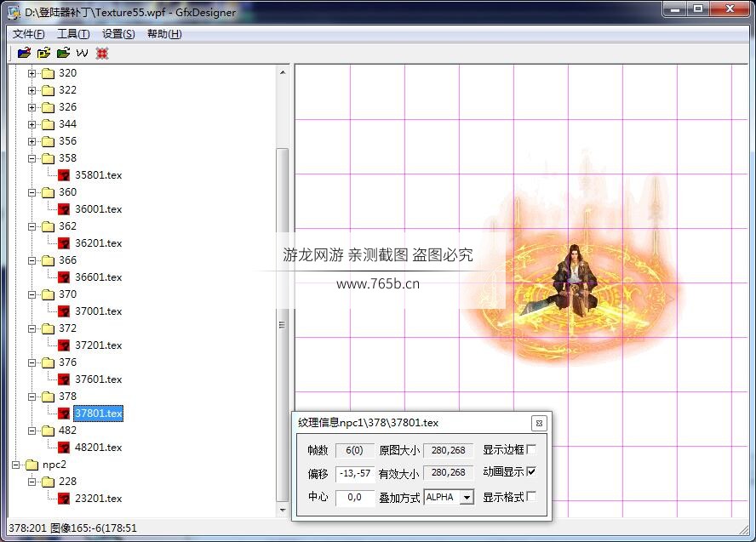
Task: Click the red icon of 37801.tex
Action: pyautogui.click(x=64, y=414)
